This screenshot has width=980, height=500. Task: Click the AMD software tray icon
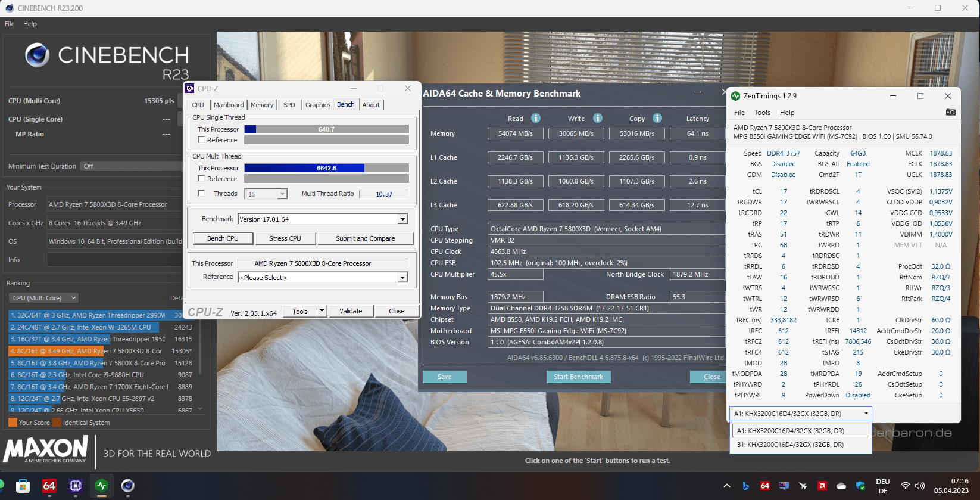(822, 486)
